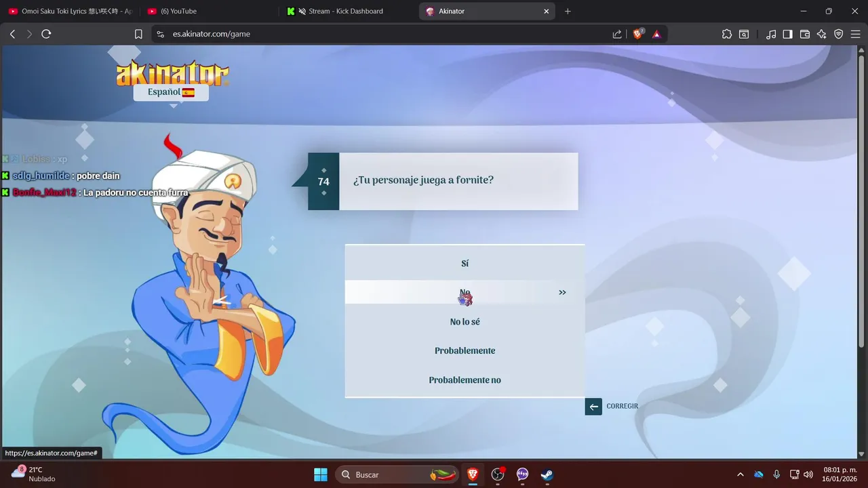Switch to the Stream - Kick Dashboard tab
Image resolution: width=868 pixels, height=488 pixels.
348,11
